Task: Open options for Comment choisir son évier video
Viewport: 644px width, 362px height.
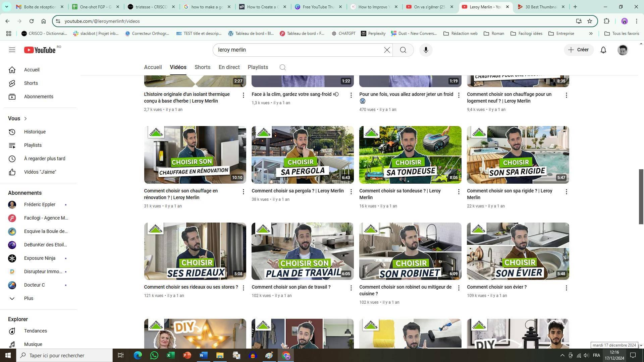Action: click(566, 288)
